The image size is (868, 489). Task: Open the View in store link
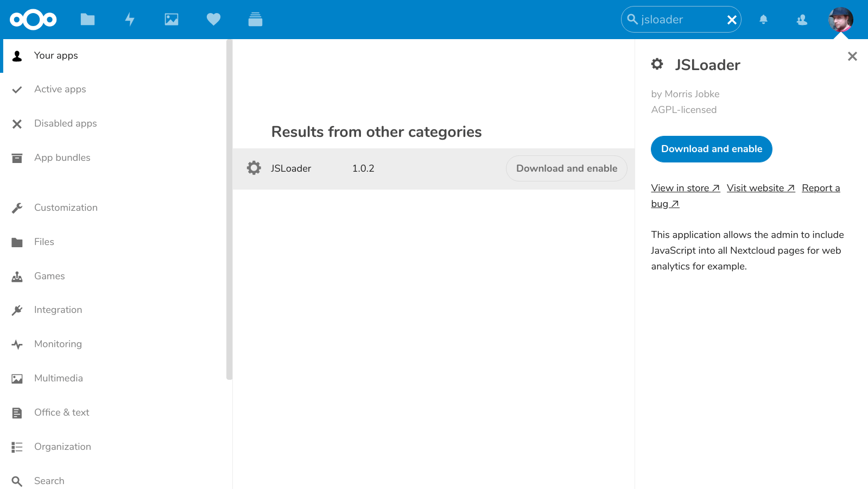686,188
